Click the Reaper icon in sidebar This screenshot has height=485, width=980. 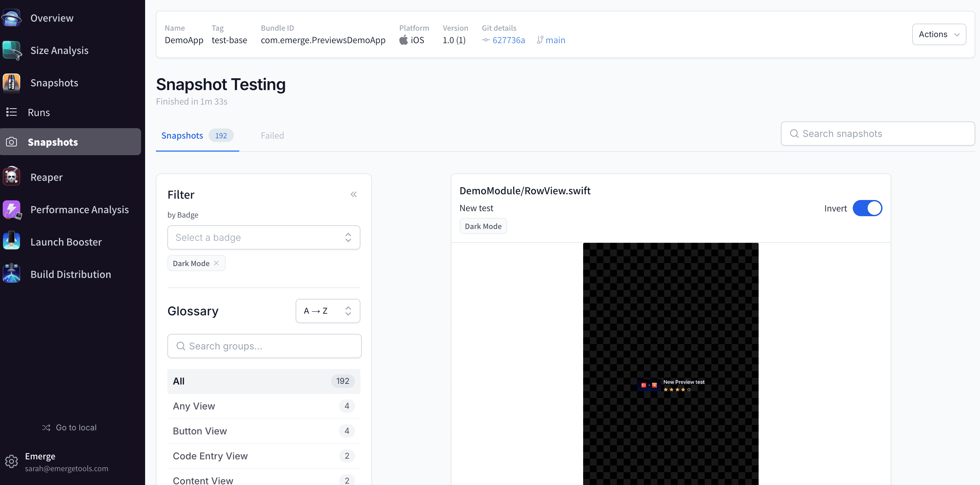point(12,177)
